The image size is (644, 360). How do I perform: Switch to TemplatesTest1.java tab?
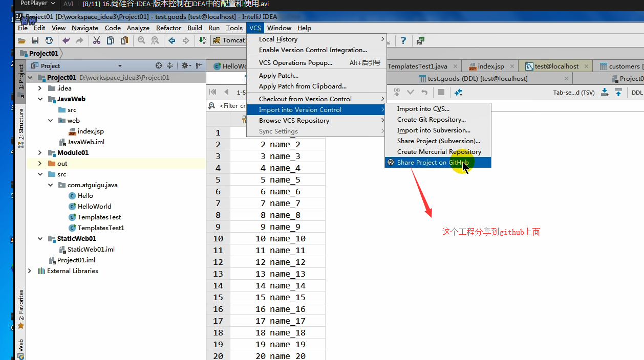tap(417, 66)
